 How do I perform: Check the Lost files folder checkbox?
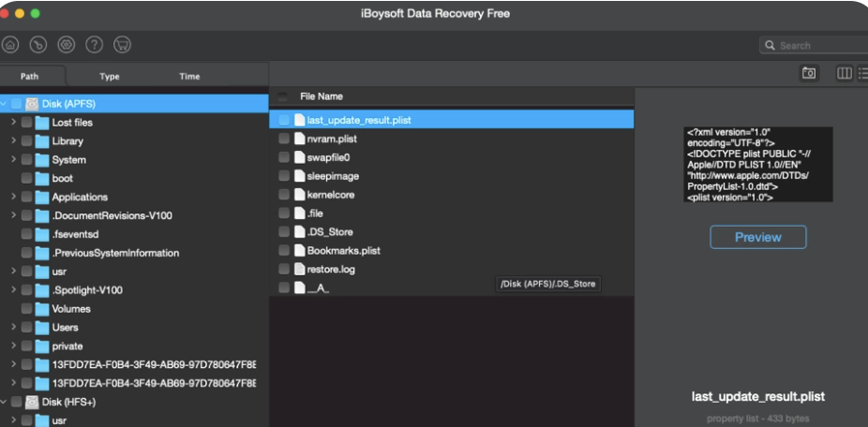tap(26, 123)
